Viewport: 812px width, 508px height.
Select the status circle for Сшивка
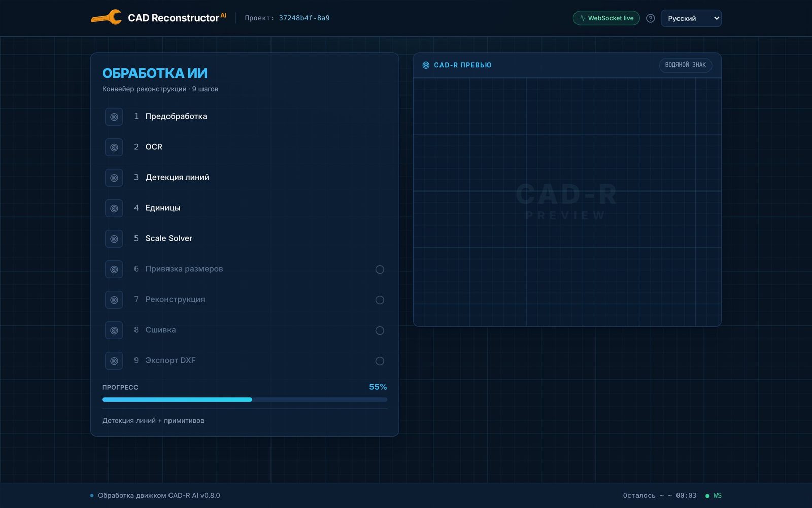pyautogui.click(x=380, y=330)
